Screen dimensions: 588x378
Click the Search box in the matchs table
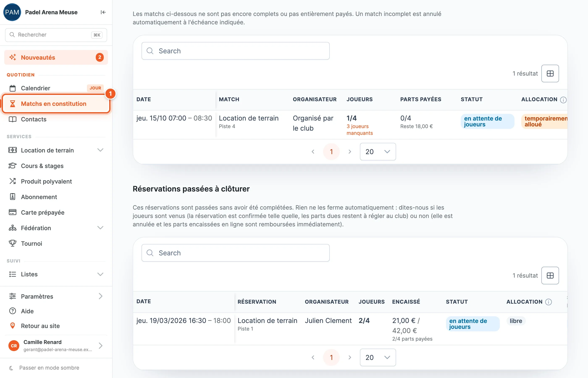pos(235,51)
